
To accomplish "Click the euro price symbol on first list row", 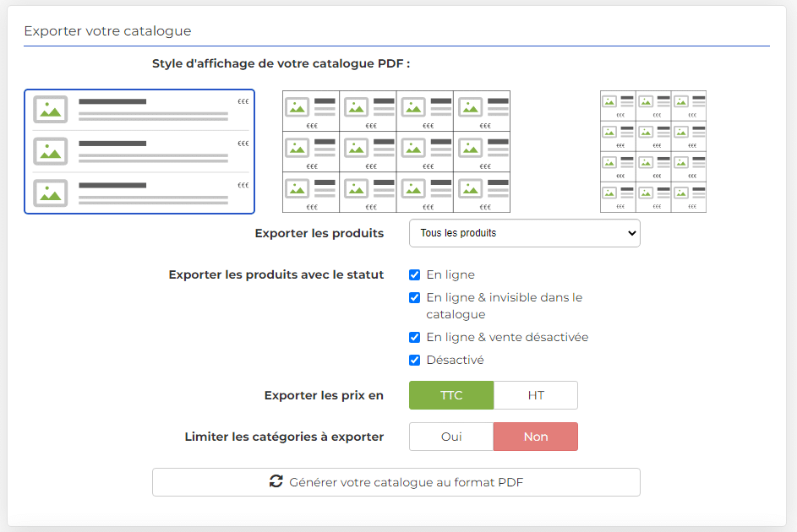I will pyautogui.click(x=243, y=101).
